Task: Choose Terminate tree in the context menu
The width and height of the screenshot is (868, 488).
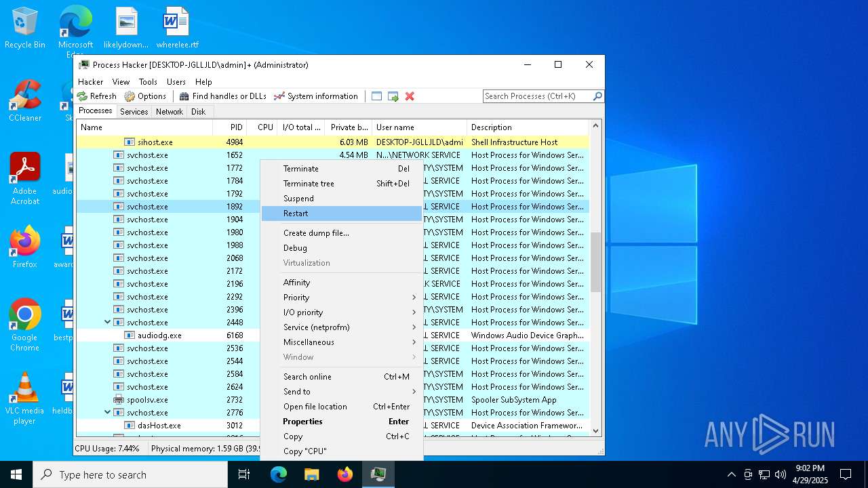Action: (x=342, y=184)
